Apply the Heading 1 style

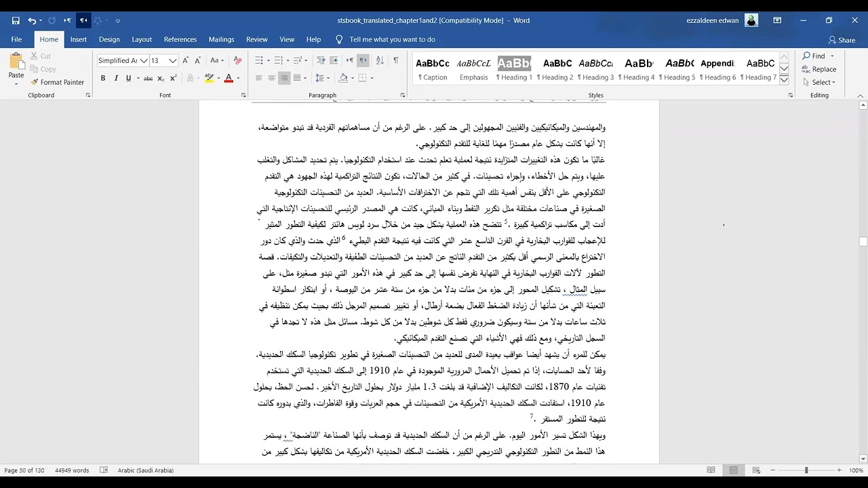514,69
